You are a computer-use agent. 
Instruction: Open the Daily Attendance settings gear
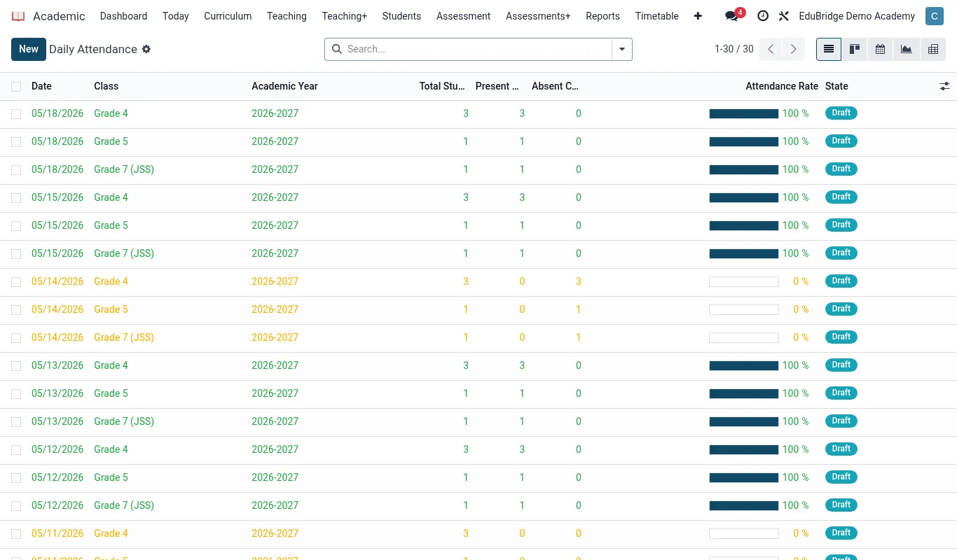coord(146,49)
